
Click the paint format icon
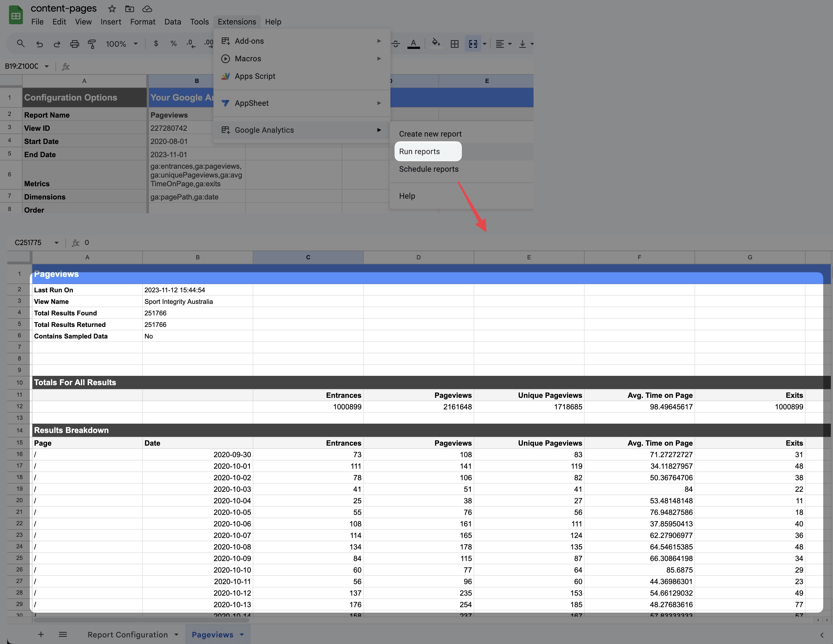(92, 44)
